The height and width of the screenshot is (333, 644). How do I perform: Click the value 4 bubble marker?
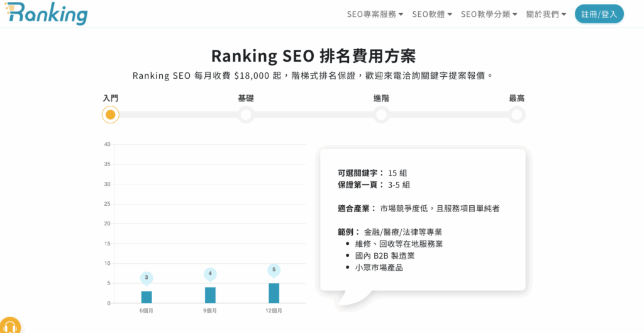(x=210, y=274)
